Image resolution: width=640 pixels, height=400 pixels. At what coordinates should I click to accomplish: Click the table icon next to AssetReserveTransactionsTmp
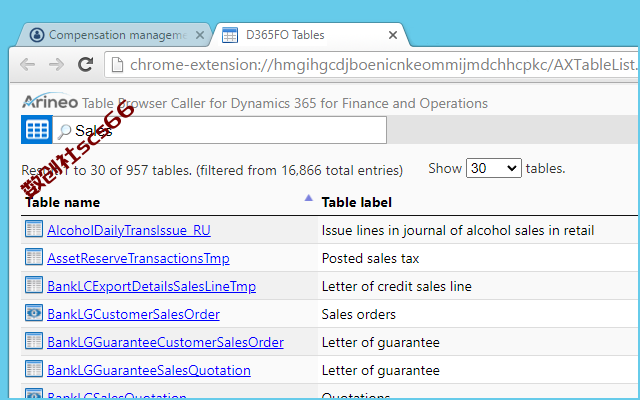[x=33, y=258]
